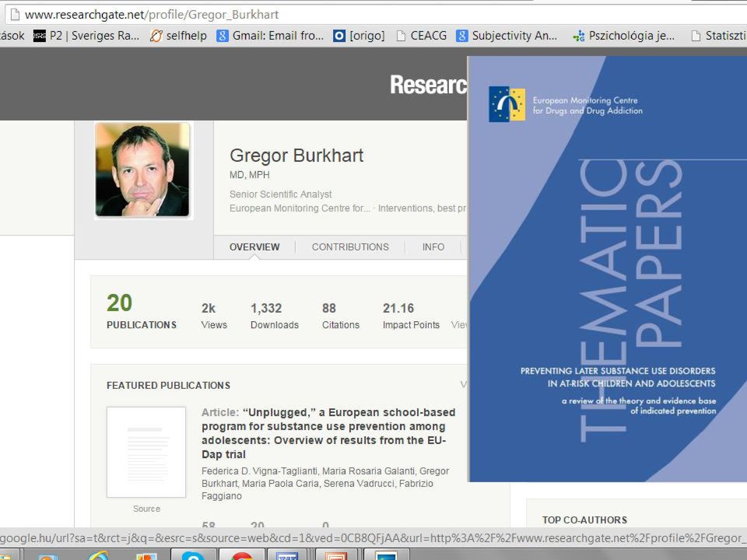Open author Federica D. Vigna-Taglianti
Screen dimensions: 747x560
tap(260, 471)
